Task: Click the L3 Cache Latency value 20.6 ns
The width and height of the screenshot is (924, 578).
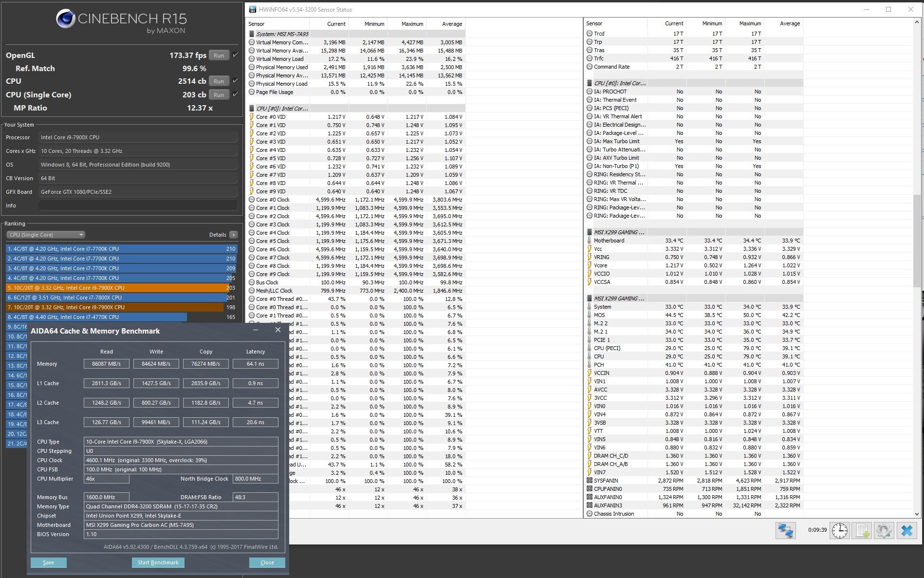Action: [x=255, y=422]
